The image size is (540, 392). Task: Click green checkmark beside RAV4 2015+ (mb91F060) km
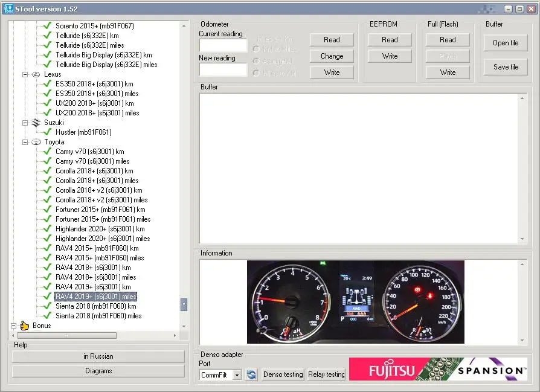click(x=48, y=248)
